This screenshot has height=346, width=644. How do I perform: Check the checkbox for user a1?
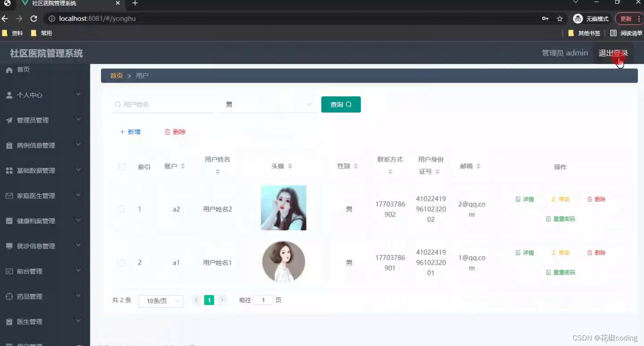click(122, 262)
